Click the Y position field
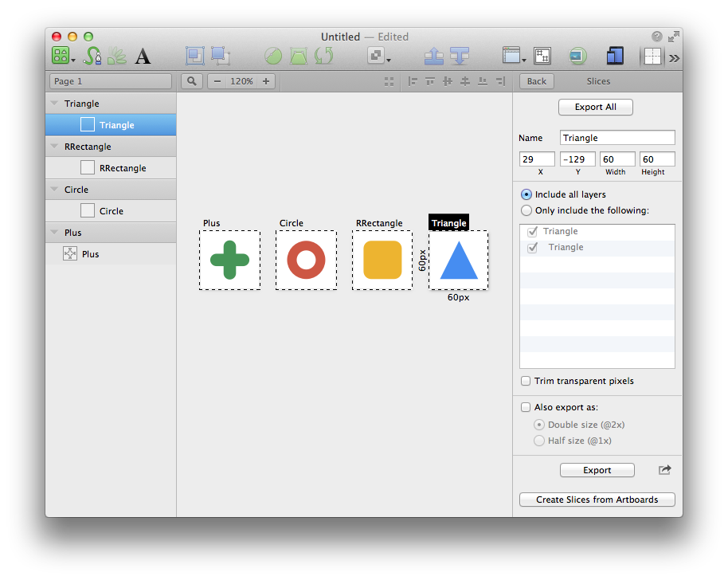 tap(577, 159)
